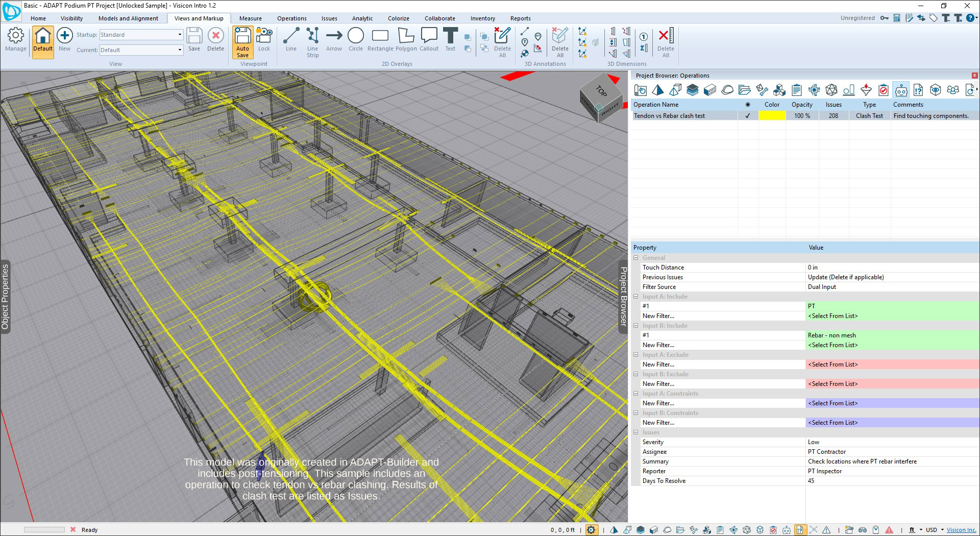Collapse the Input A: Exclude group

point(636,355)
